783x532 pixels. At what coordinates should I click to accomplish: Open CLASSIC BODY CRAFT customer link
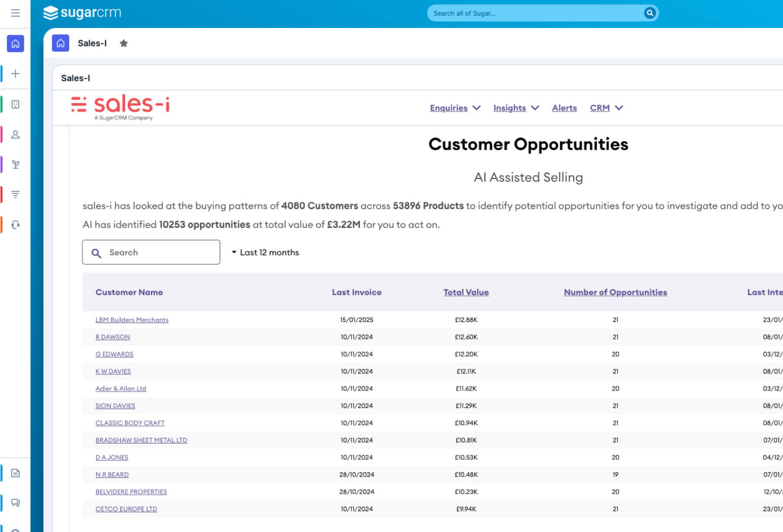[x=130, y=423]
